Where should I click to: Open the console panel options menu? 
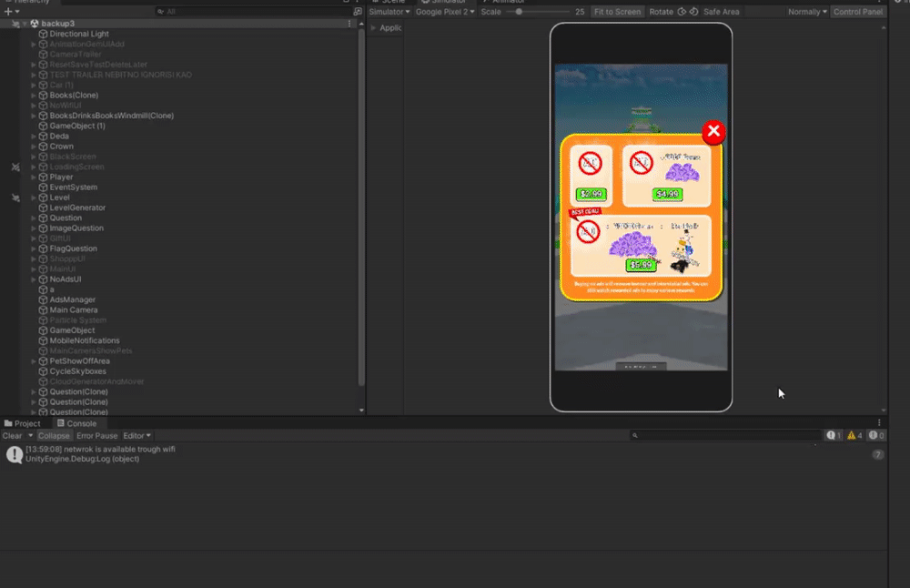coord(879,423)
